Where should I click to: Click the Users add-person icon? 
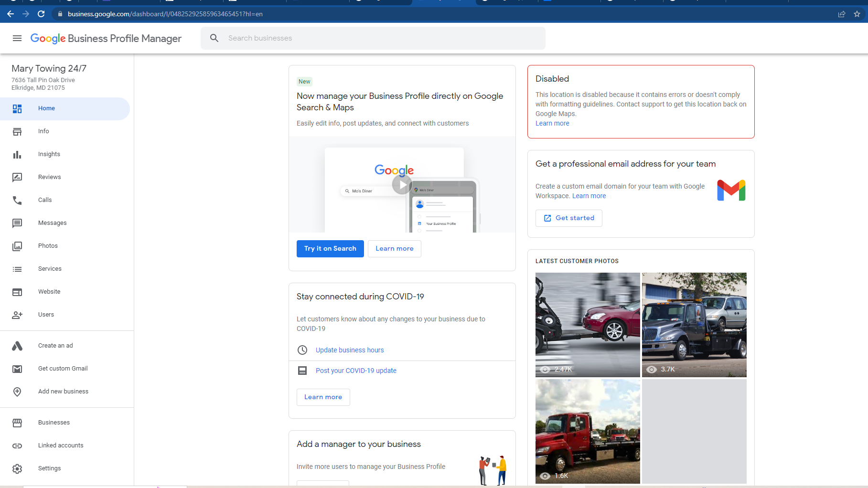(17, 315)
